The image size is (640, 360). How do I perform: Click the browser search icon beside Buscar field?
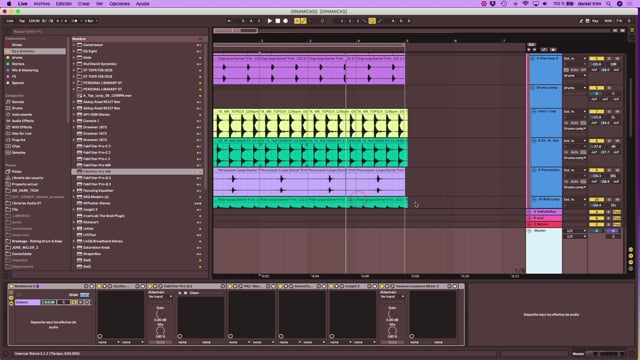(x=6, y=31)
